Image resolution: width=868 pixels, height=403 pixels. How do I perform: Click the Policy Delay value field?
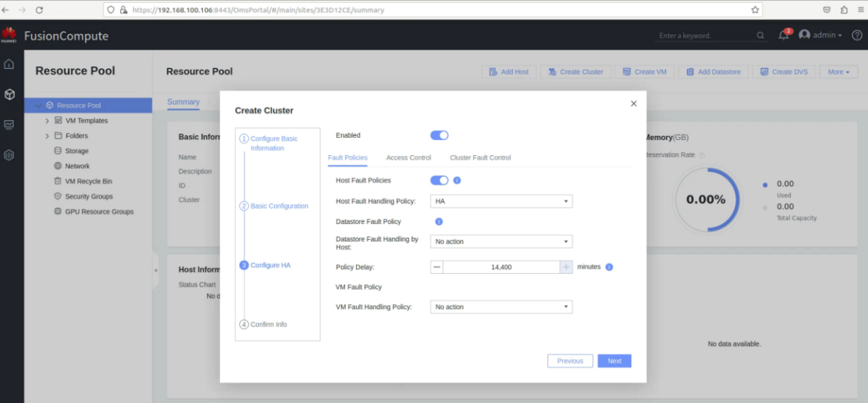pos(501,267)
